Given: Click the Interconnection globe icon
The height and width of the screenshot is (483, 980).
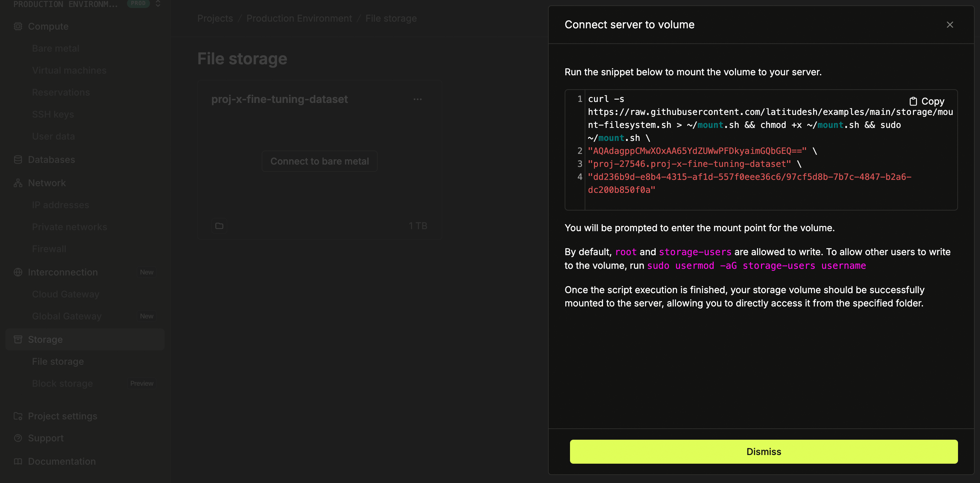Looking at the screenshot, I should tap(18, 272).
